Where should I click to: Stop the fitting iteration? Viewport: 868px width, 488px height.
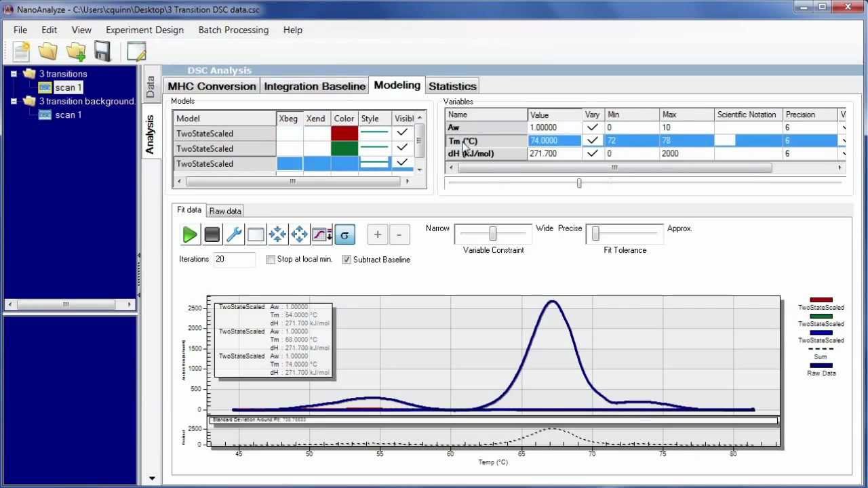212,234
